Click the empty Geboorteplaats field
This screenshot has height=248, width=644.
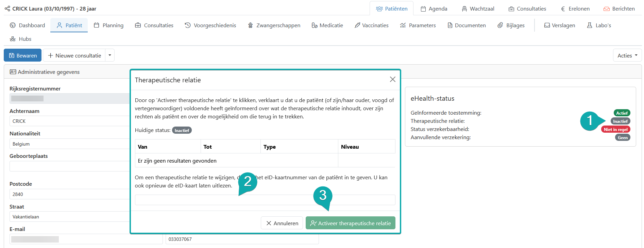click(x=69, y=166)
